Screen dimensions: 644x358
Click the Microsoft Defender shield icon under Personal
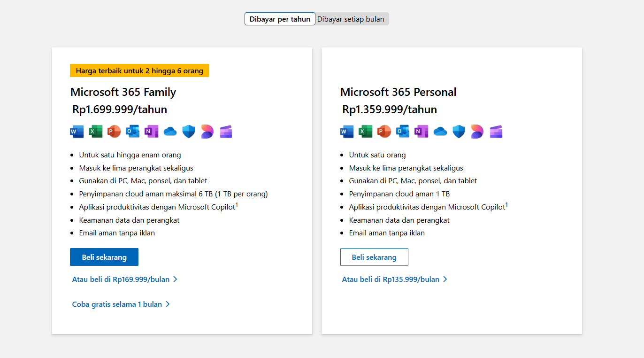[x=459, y=132]
